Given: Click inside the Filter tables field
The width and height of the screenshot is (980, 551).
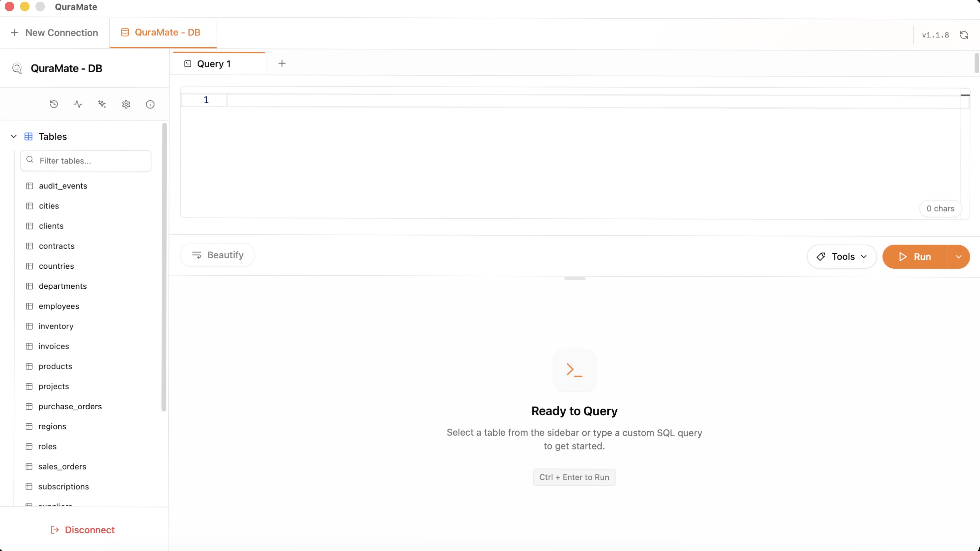Looking at the screenshot, I should [86, 160].
